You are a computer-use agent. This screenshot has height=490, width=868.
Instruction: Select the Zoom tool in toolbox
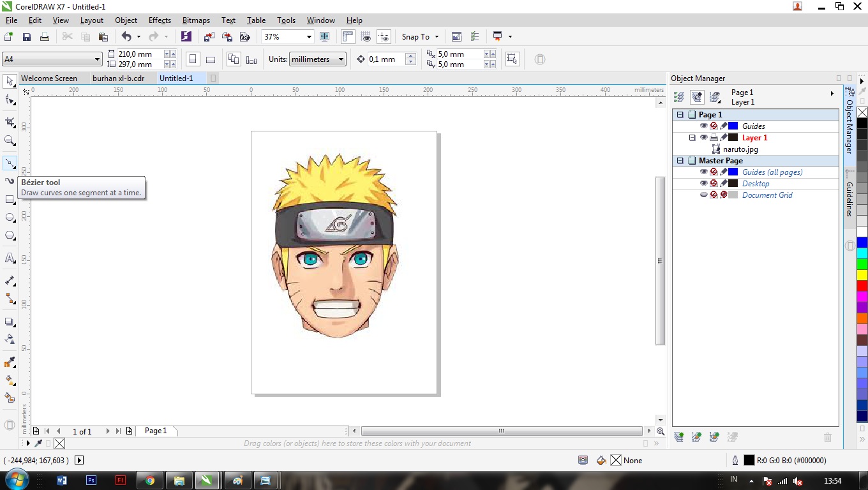(10, 141)
